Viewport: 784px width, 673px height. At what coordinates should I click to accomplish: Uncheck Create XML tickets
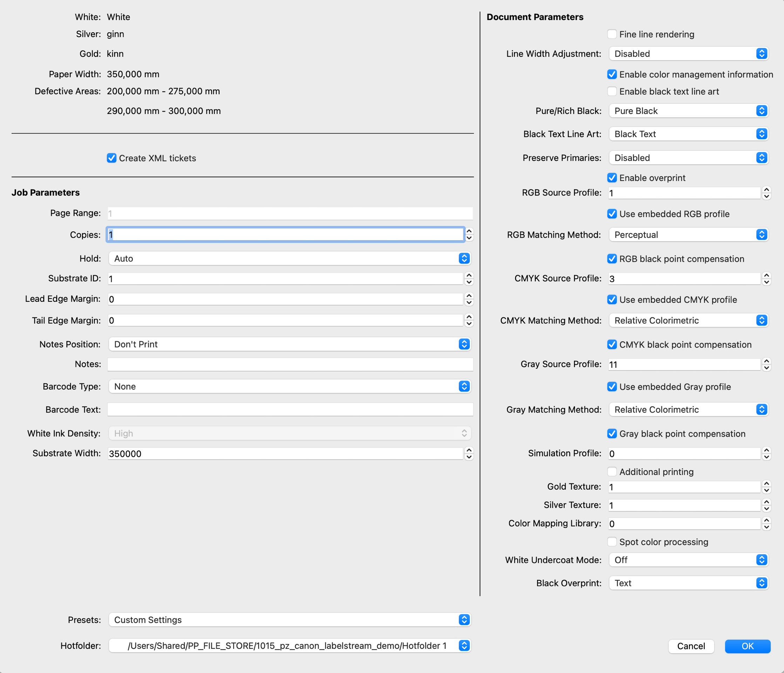[x=111, y=158]
